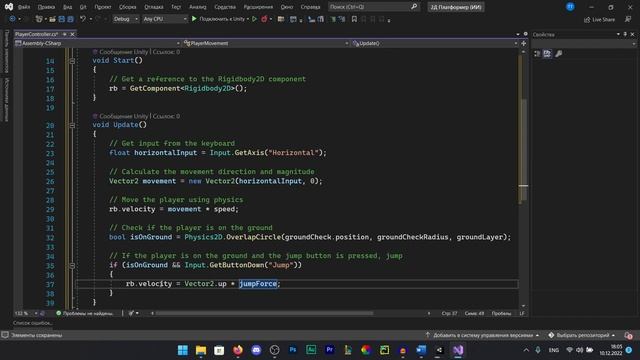Click the Visual Studio taskbar icon
The image size is (640, 360).
458,350
